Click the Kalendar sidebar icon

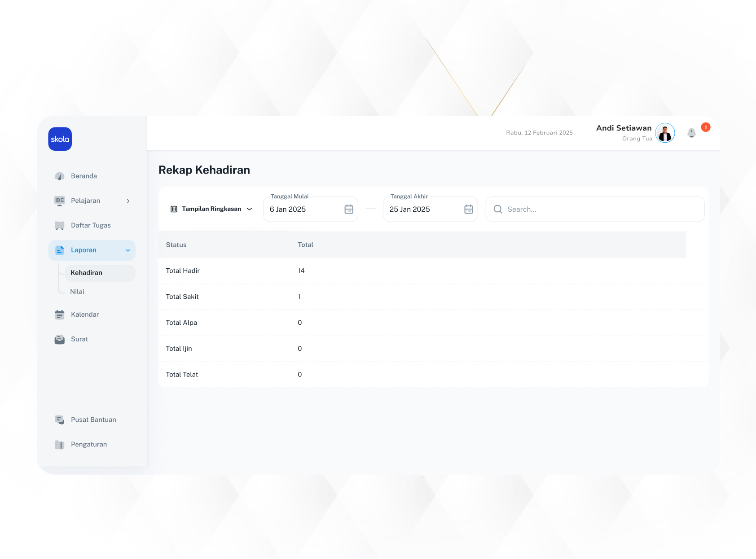coord(60,315)
